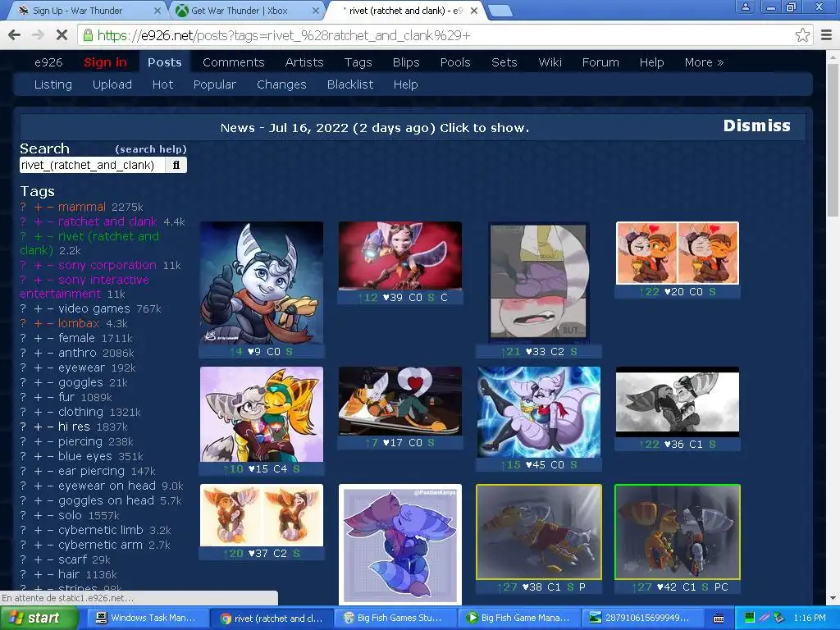Close the Sign Up - War Thunder tab
This screenshot has height=630, width=840.
pos(157,11)
